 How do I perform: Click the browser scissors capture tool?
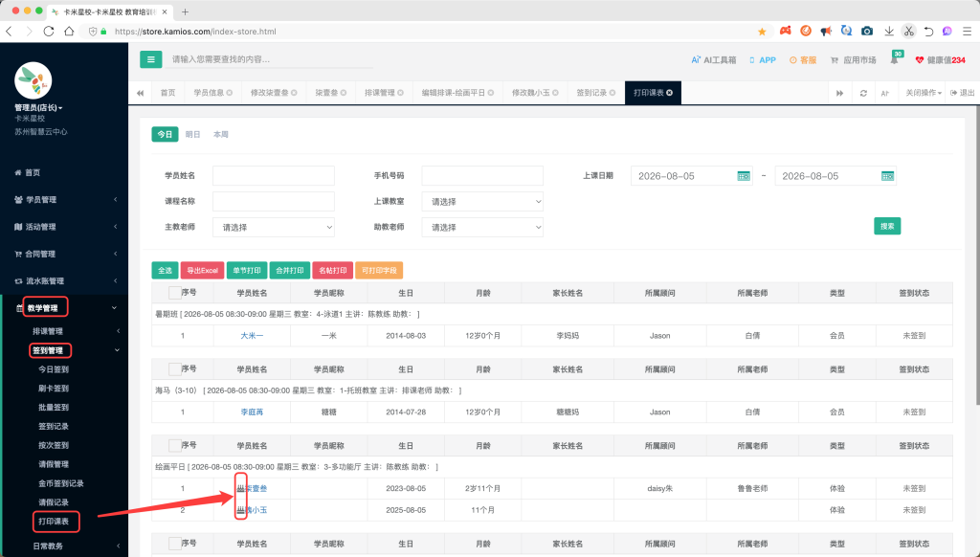click(x=909, y=32)
